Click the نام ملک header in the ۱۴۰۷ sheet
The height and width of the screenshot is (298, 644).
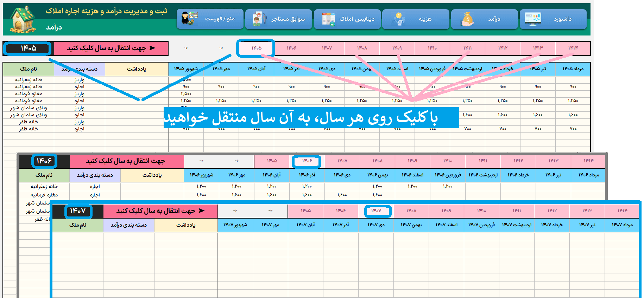click(78, 225)
